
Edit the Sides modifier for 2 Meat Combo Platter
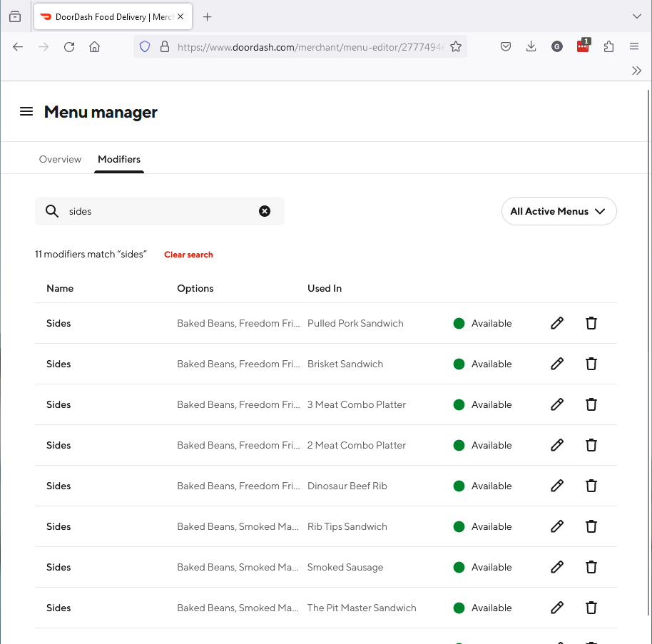coord(557,445)
